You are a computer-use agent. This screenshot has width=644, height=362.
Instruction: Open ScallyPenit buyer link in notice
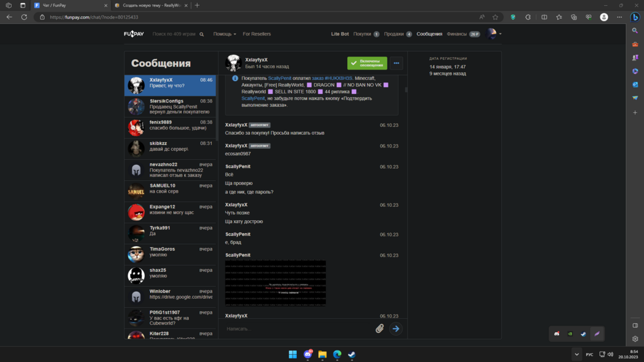[279, 78]
